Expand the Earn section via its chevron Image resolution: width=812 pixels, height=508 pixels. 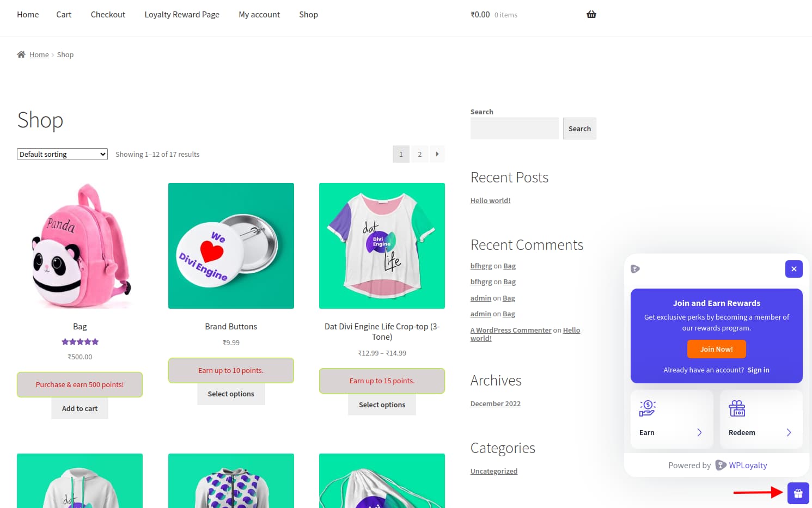click(700, 432)
